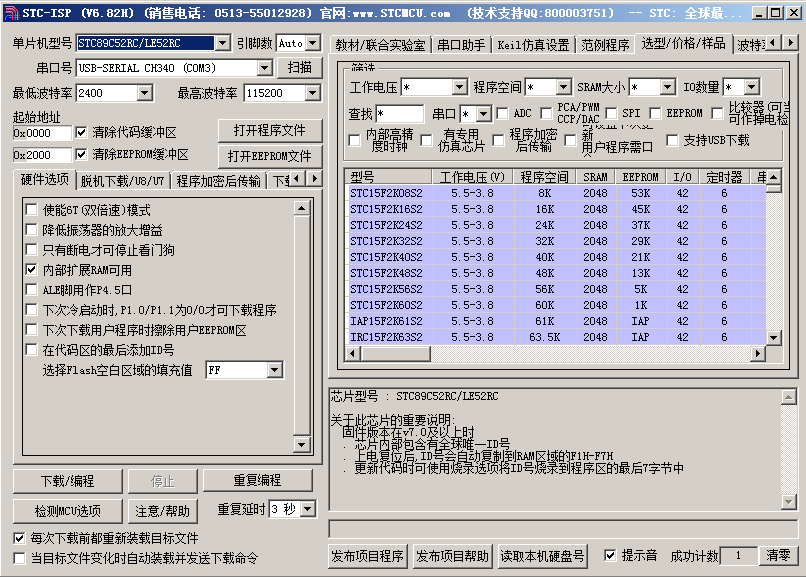This screenshot has width=806, height=577.
Task: Expand the 串口号 COM port dropdown
Action: point(264,68)
